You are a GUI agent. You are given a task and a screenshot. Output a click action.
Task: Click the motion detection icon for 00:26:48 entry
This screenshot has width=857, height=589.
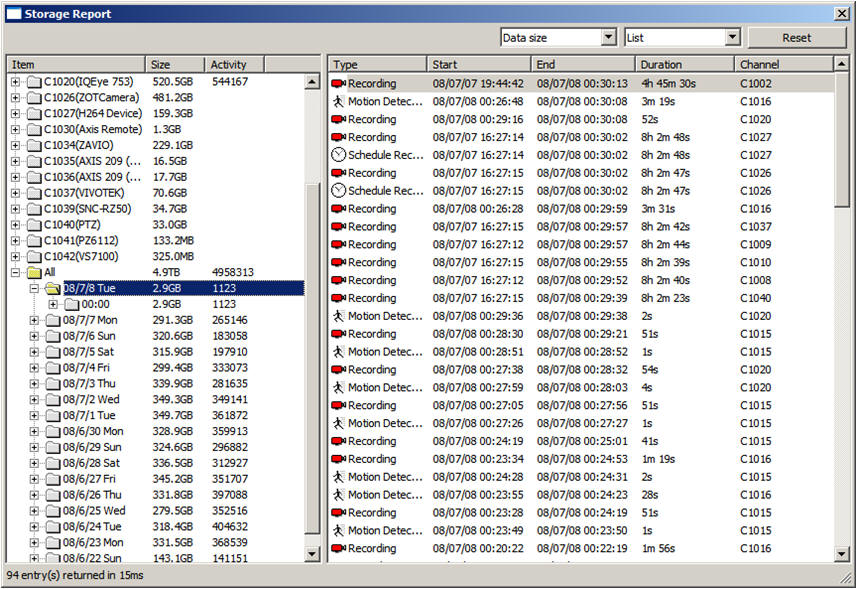click(338, 102)
